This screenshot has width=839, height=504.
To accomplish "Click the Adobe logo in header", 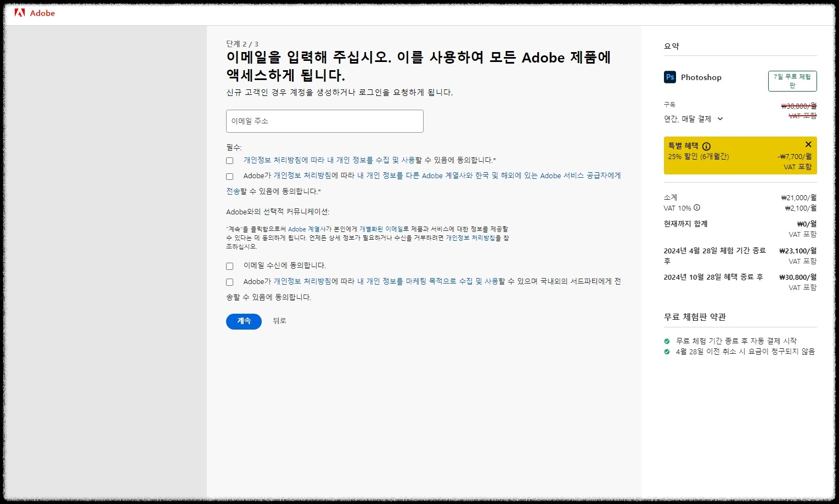I will (x=35, y=13).
